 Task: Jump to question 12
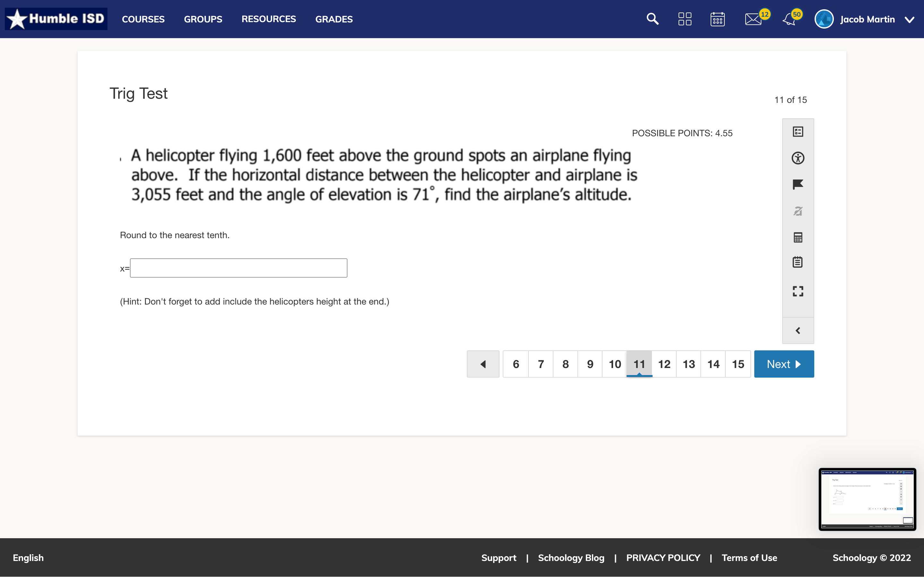point(664,364)
